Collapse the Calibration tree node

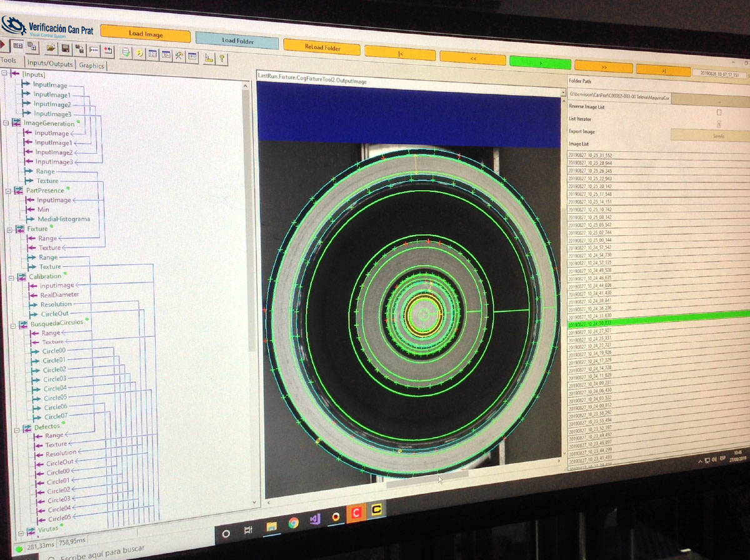(x=11, y=277)
